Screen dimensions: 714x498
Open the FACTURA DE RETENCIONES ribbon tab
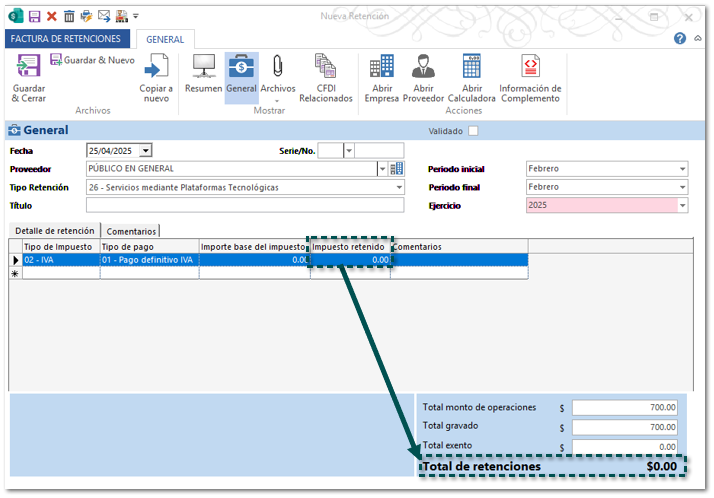click(67, 39)
